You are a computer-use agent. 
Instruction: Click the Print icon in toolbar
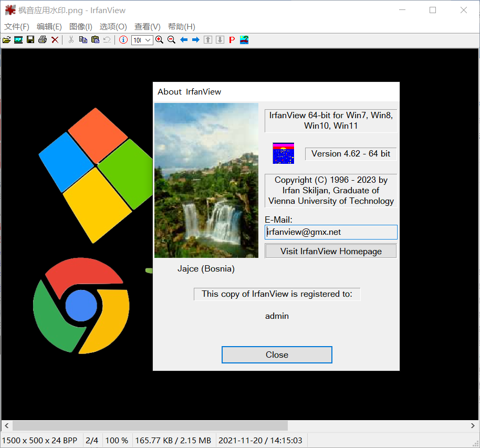click(43, 40)
